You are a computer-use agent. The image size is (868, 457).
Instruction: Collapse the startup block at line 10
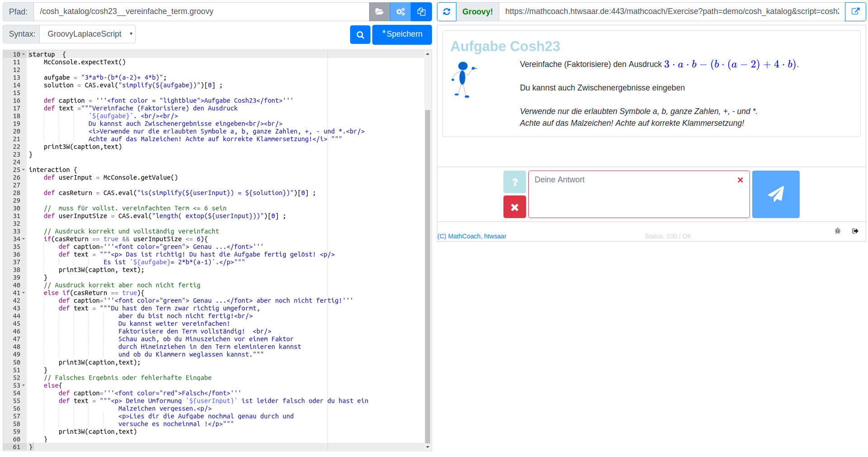(x=24, y=54)
